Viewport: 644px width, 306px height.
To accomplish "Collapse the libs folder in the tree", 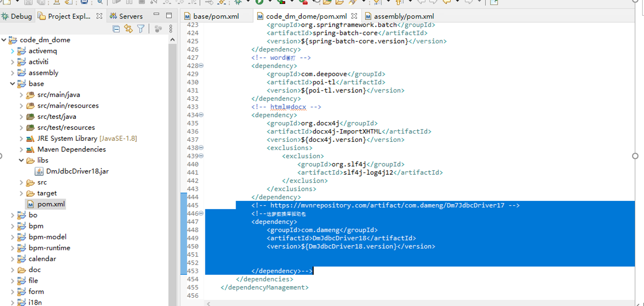I will (x=21, y=160).
